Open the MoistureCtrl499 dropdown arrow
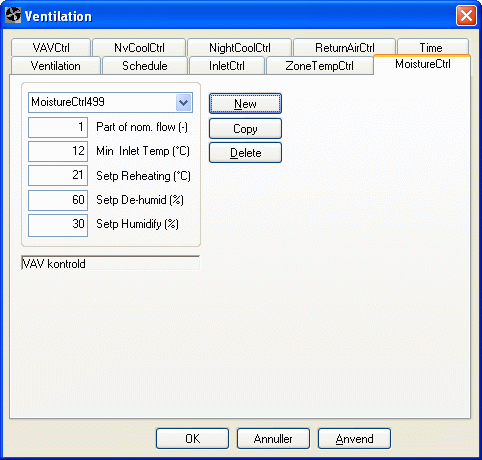This screenshot has width=482, height=460. click(184, 102)
